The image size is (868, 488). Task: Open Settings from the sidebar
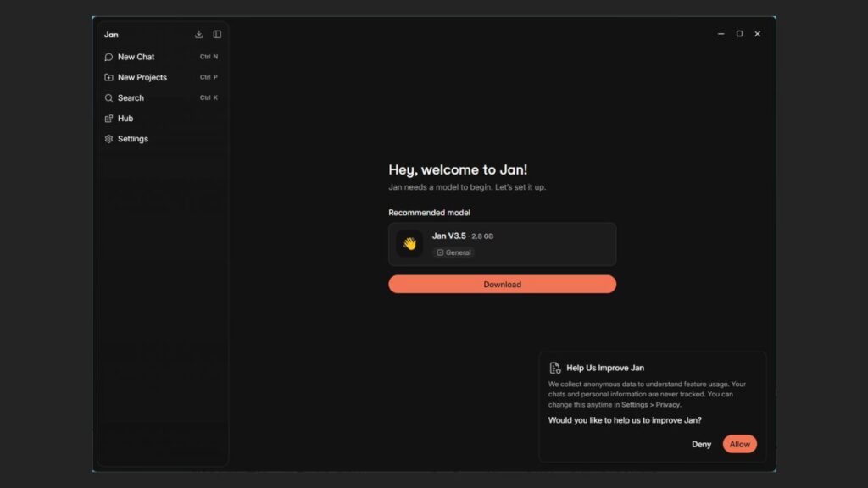[162, 139]
